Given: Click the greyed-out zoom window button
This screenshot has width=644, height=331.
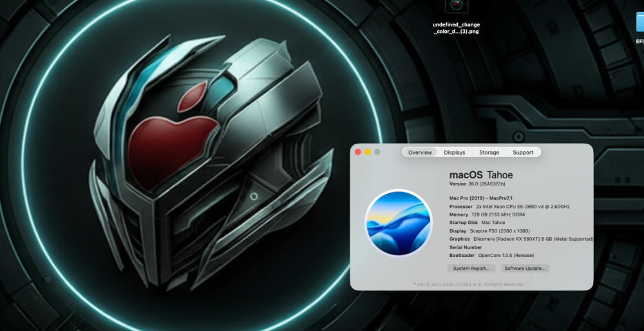Looking at the screenshot, I should (377, 152).
